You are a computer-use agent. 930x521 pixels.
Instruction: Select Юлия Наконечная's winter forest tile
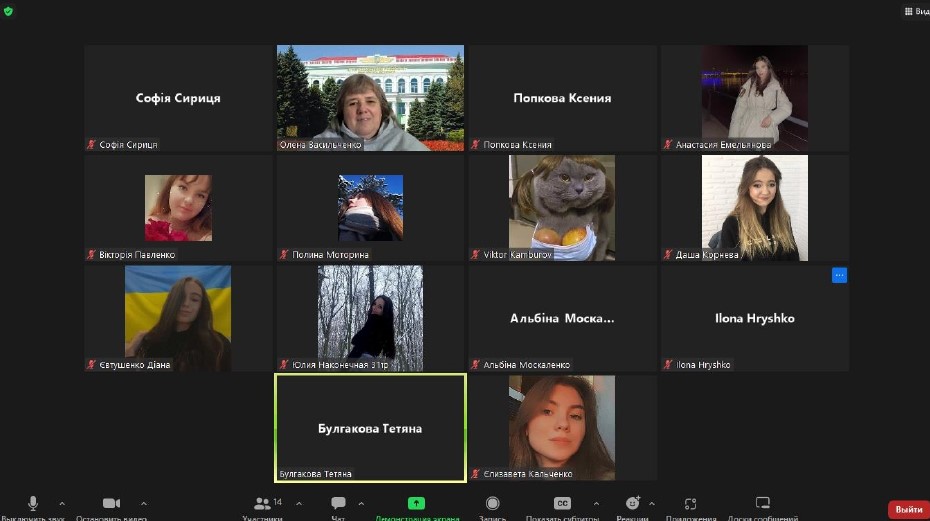point(371,318)
